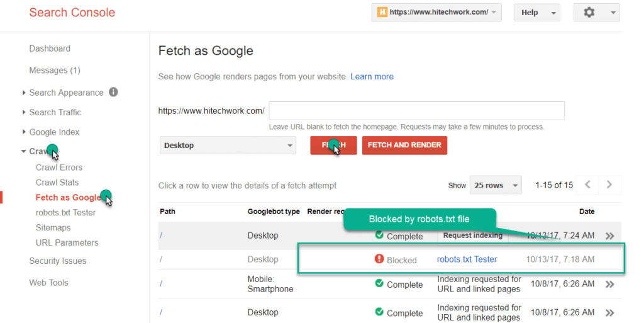Click into the URL path input field
Screen dimensions: 644x323
(x=416, y=111)
